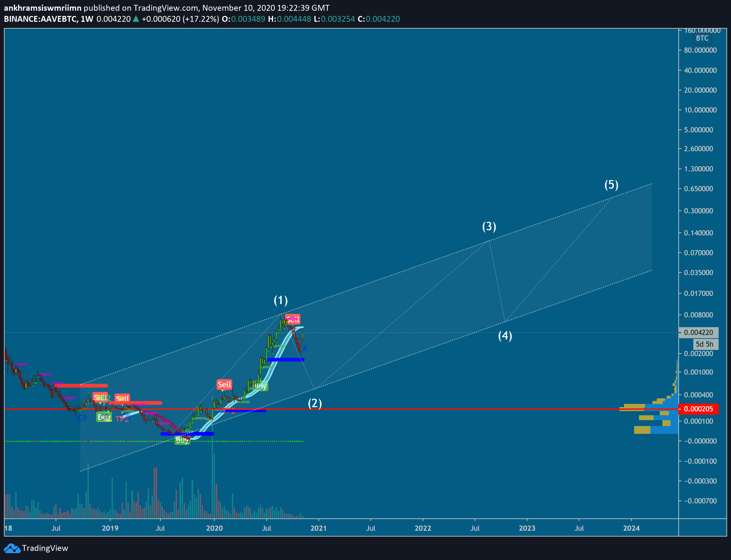
Task: Click the Sell signal label just after 2020
Action: point(224,385)
